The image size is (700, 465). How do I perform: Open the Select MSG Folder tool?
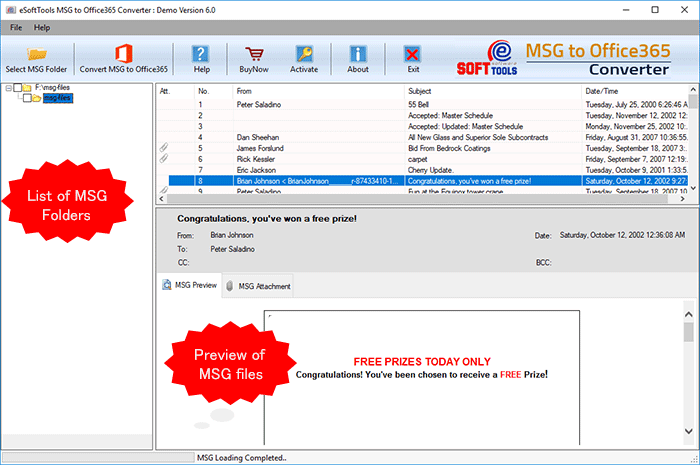pos(36,59)
